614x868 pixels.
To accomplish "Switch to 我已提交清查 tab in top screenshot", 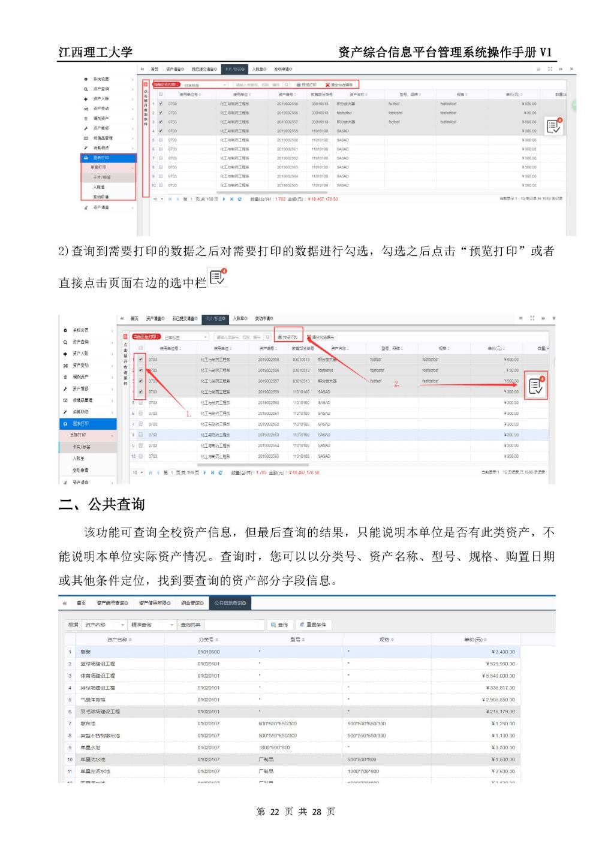I will tap(204, 69).
